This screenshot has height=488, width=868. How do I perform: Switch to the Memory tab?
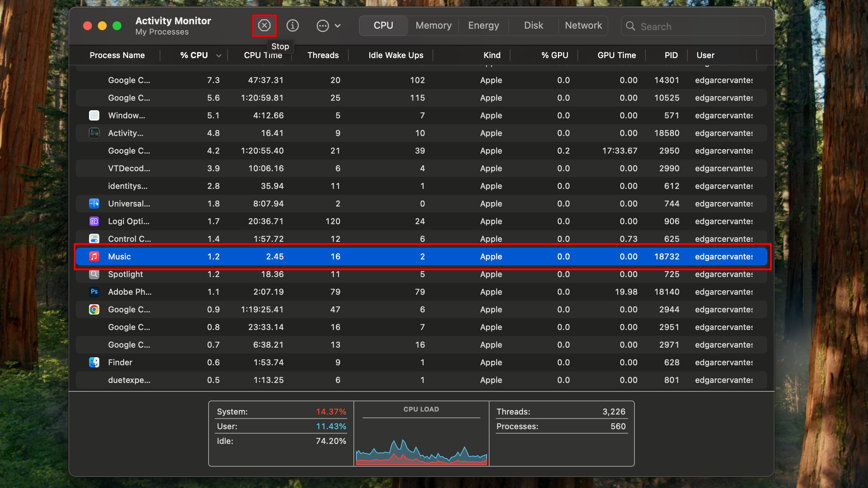pos(433,25)
